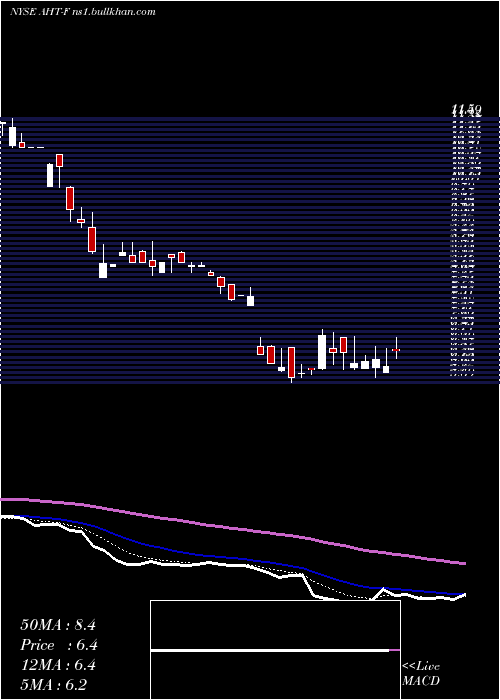Select the 50MA : 8.4 reading
The height and width of the screenshot is (700, 500).
58,625
